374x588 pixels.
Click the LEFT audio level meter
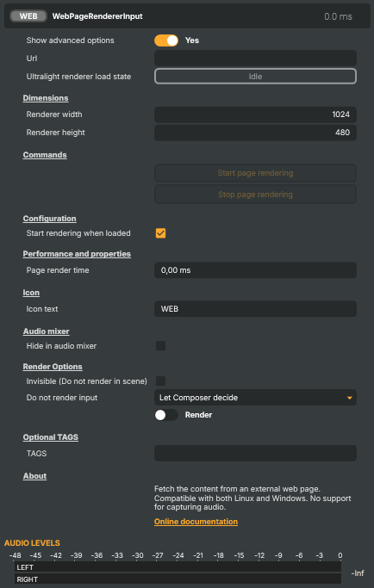(178, 567)
